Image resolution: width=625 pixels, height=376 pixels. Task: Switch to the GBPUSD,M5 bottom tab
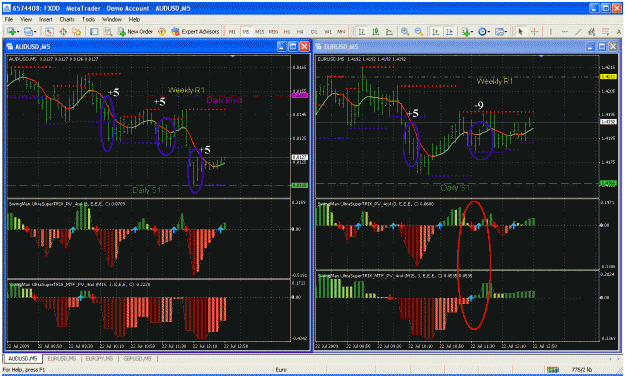click(137, 359)
